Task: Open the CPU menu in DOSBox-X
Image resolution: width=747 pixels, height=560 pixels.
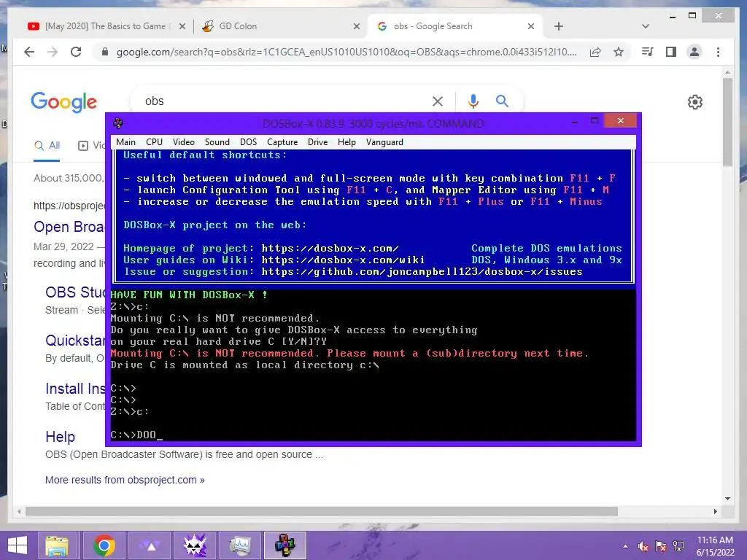Action: click(x=155, y=142)
